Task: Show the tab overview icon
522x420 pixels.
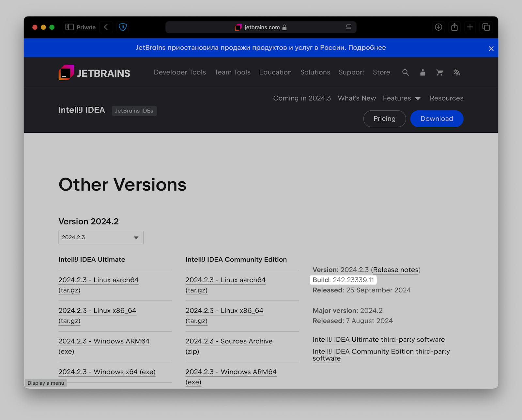Action: click(486, 27)
